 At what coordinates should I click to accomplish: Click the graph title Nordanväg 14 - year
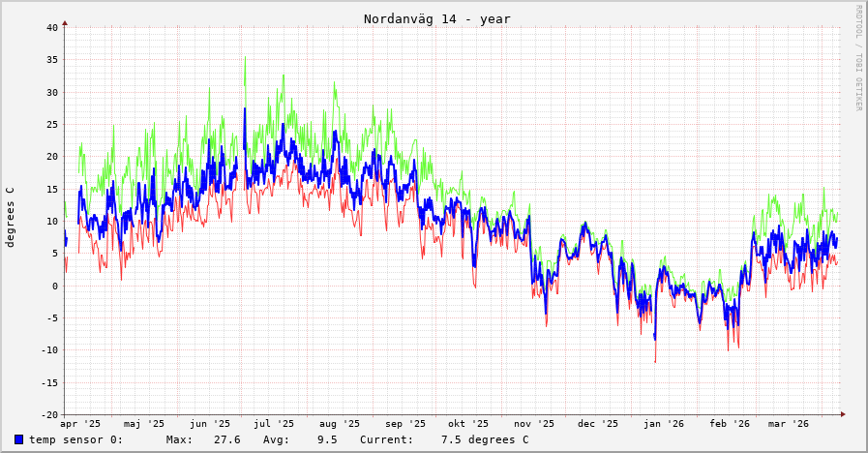click(x=436, y=19)
